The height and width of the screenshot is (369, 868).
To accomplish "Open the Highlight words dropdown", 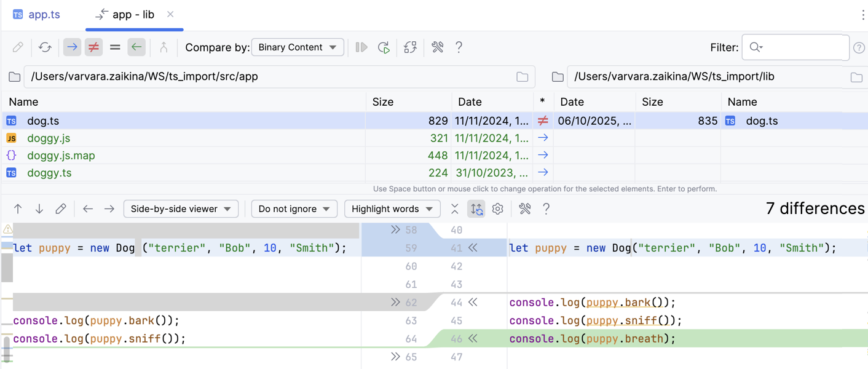I will pos(392,209).
